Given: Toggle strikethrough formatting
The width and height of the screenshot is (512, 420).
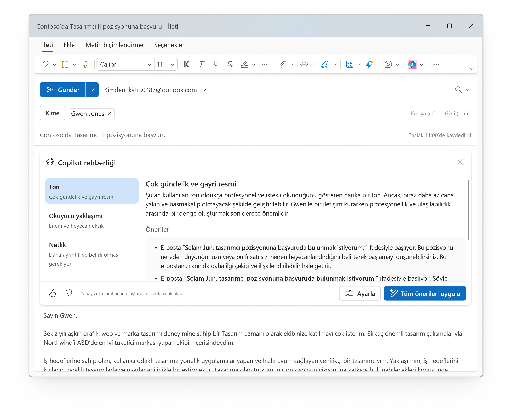Looking at the screenshot, I should click(x=230, y=64).
